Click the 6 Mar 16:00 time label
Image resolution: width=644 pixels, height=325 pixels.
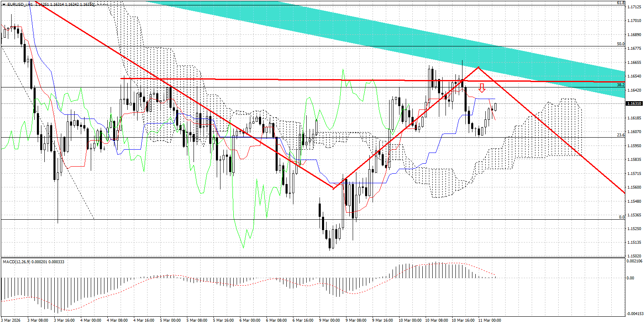coord(303,320)
